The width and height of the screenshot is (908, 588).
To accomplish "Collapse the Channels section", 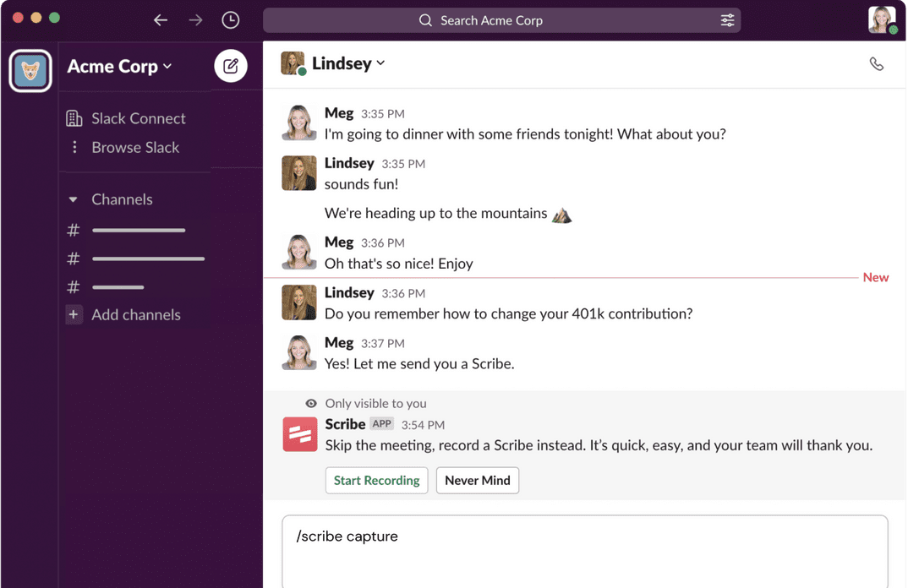I will click(x=73, y=199).
